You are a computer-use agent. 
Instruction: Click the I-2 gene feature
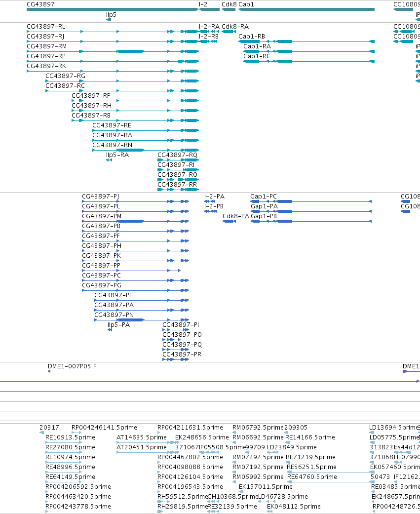(x=209, y=9)
